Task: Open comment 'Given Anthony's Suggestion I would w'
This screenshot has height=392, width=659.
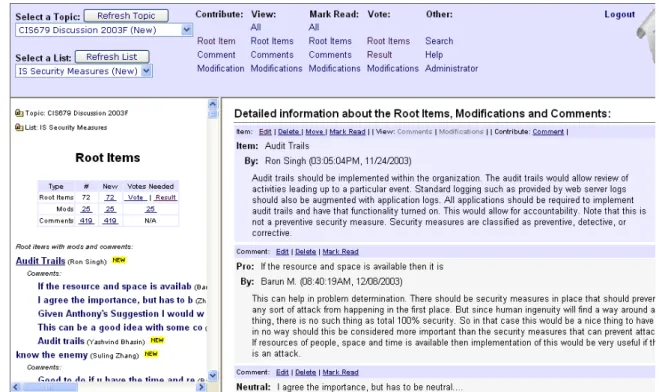Action: 121,314
